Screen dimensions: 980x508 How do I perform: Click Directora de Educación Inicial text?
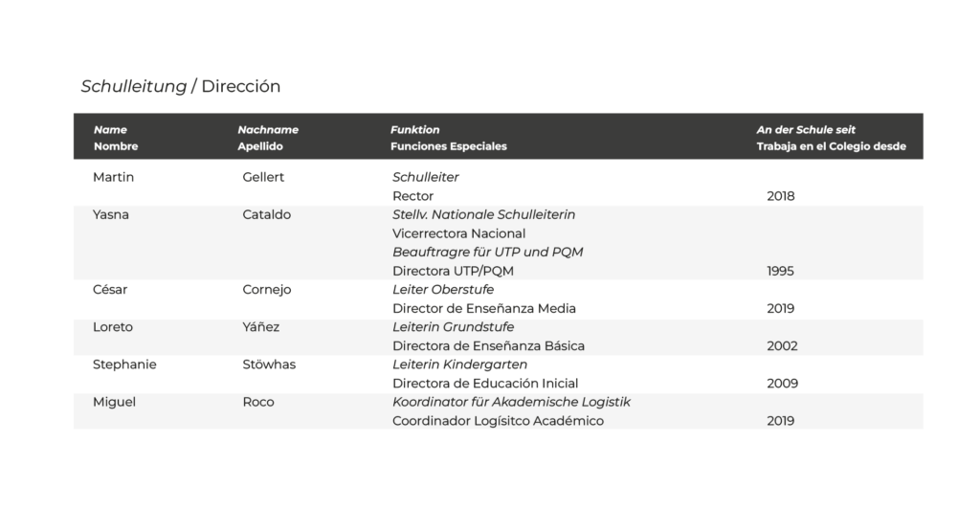(485, 383)
